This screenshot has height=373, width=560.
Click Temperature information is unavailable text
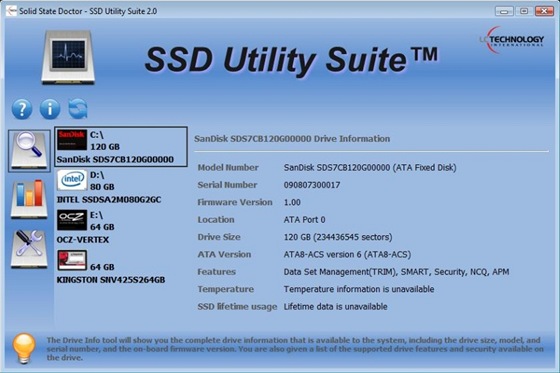coord(359,289)
